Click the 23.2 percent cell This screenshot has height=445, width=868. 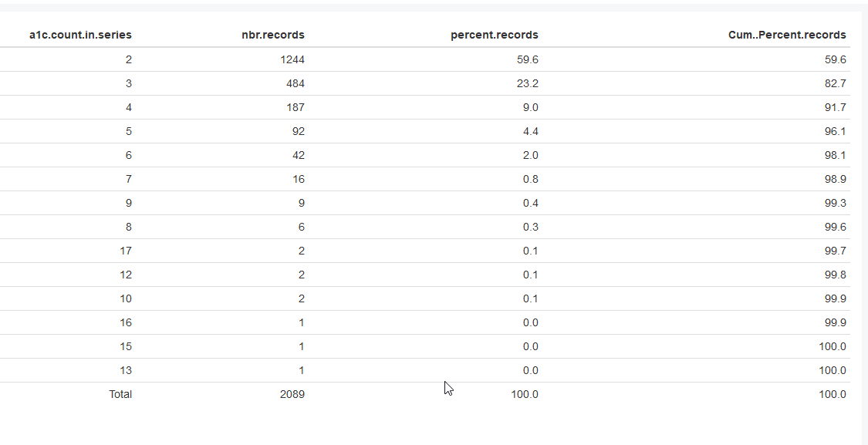(529, 83)
